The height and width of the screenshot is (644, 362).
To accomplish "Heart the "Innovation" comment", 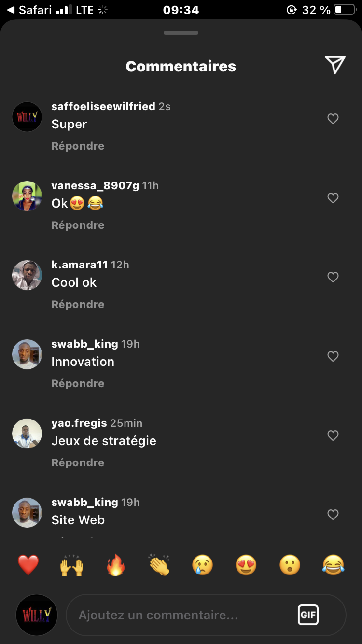I will pyautogui.click(x=333, y=356).
